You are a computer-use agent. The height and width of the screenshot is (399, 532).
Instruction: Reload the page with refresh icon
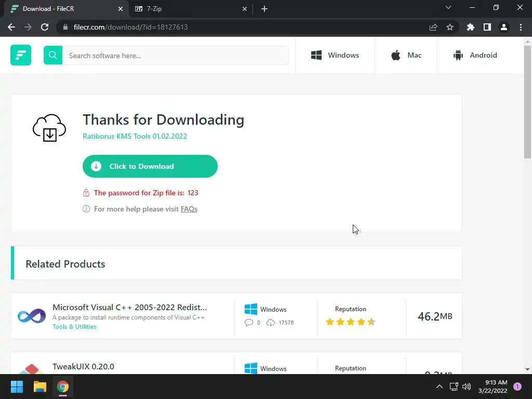(45, 27)
